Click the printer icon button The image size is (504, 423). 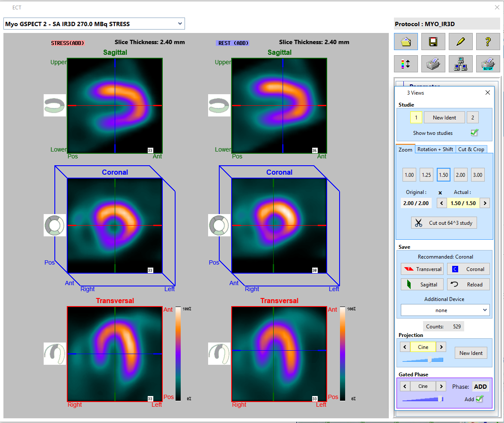point(433,64)
